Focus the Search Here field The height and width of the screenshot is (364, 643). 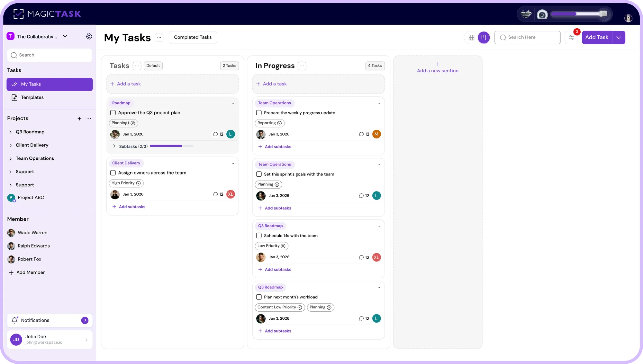[527, 37]
